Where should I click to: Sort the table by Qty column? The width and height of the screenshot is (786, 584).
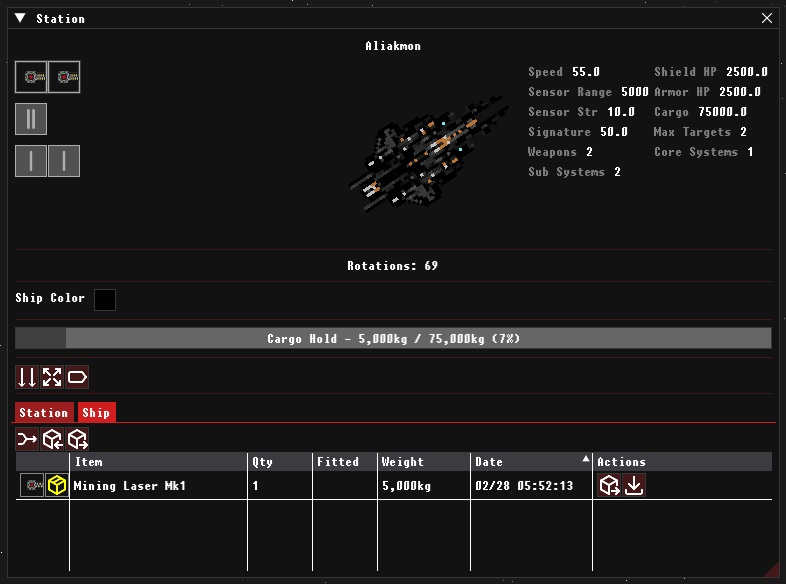(x=280, y=462)
